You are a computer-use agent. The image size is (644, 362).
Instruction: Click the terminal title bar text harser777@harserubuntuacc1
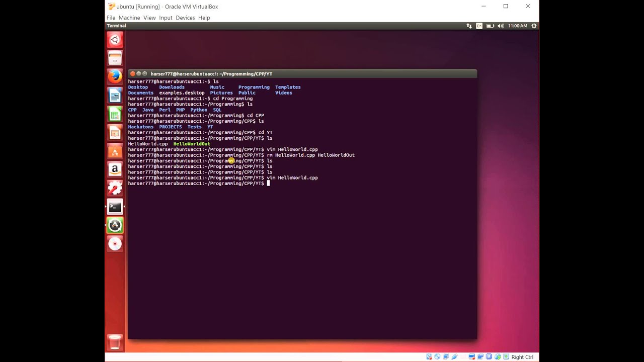[183, 74]
